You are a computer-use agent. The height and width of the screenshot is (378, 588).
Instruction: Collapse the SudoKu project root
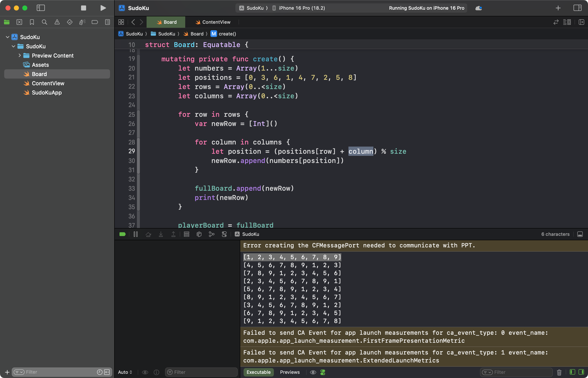(8, 37)
